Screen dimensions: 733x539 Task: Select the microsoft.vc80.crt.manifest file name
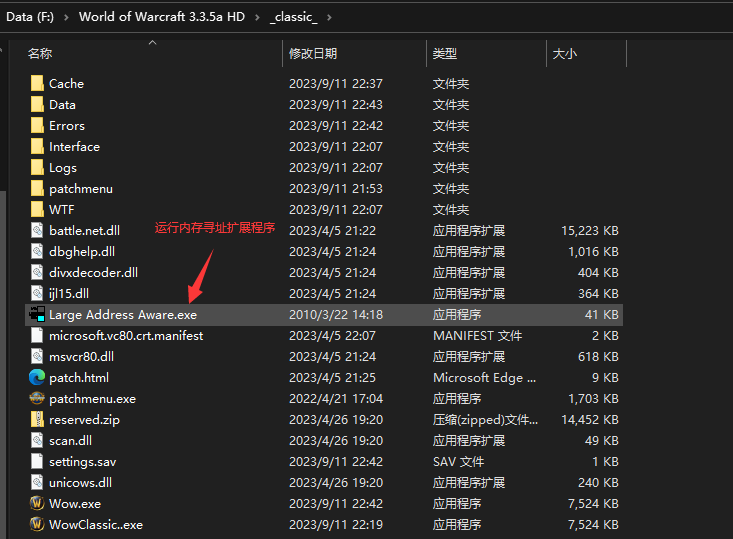(126, 336)
